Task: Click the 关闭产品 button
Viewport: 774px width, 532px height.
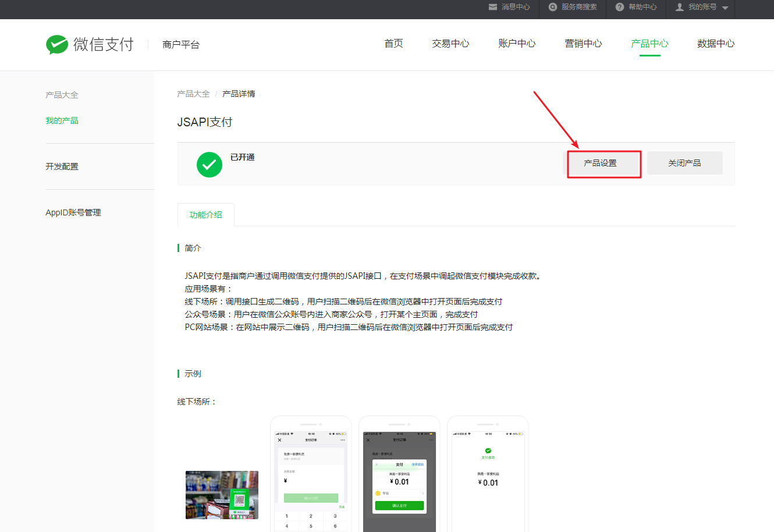Action: (684, 163)
